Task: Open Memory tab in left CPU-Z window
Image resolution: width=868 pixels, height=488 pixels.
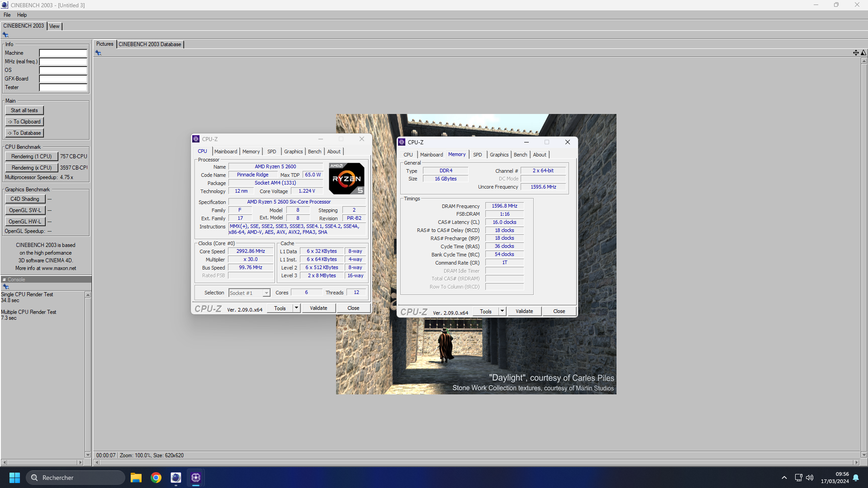Action: pyautogui.click(x=251, y=152)
